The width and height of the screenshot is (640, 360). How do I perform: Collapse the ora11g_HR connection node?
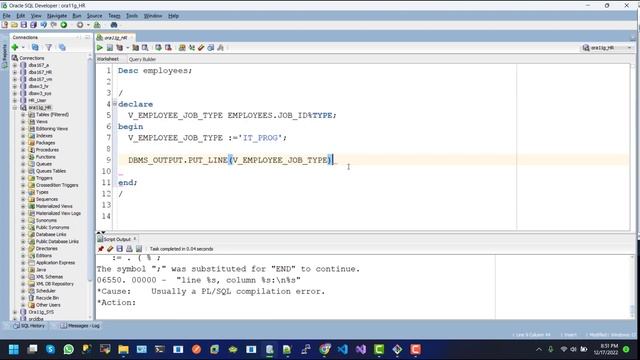(15, 107)
